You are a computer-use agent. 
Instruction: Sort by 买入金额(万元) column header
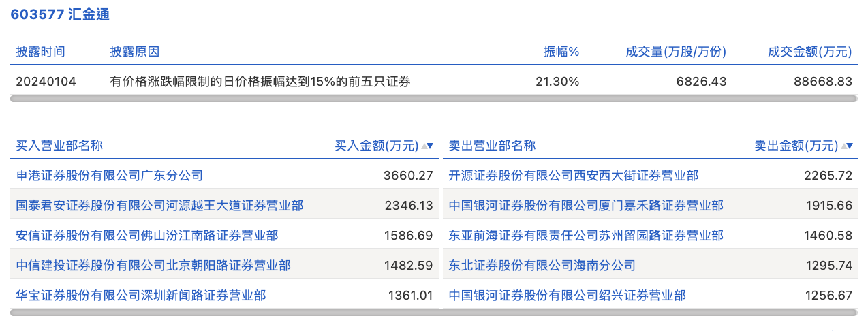[376, 146]
